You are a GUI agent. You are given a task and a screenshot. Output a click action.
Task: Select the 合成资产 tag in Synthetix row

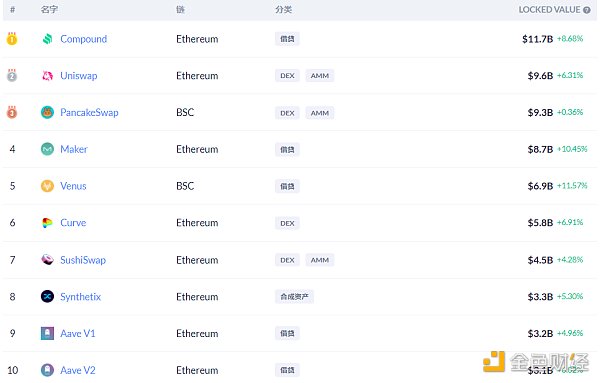294,297
